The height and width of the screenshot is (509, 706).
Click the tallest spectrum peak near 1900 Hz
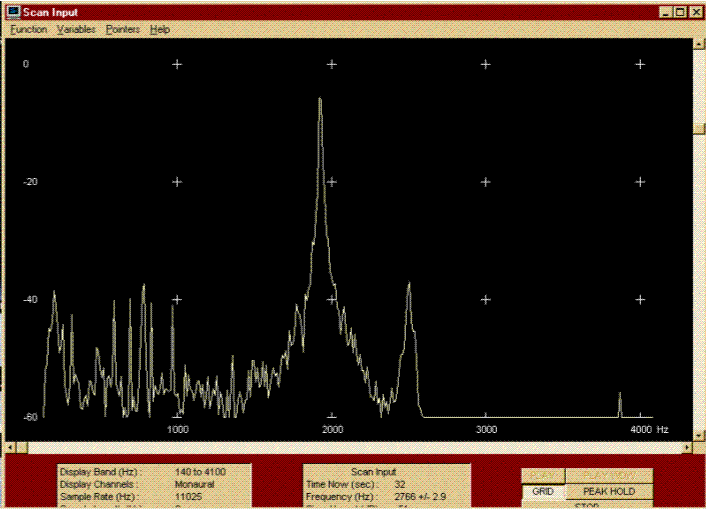(x=320, y=100)
